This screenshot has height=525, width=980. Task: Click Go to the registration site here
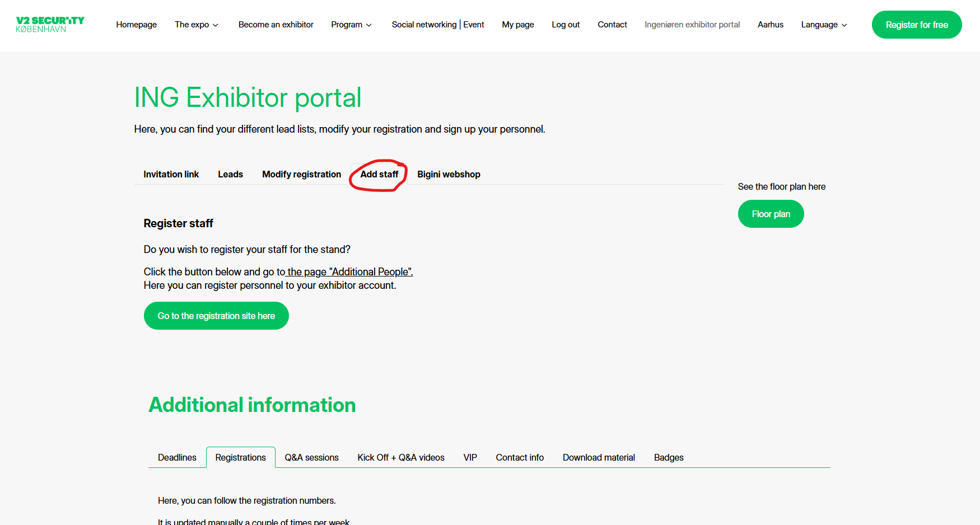pyautogui.click(x=216, y=316)
